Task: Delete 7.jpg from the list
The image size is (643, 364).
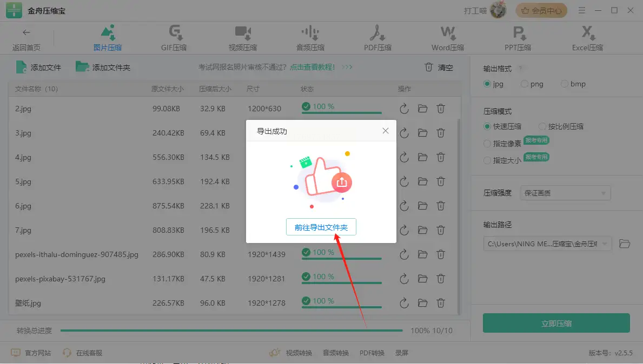Action: coord(440,230)
